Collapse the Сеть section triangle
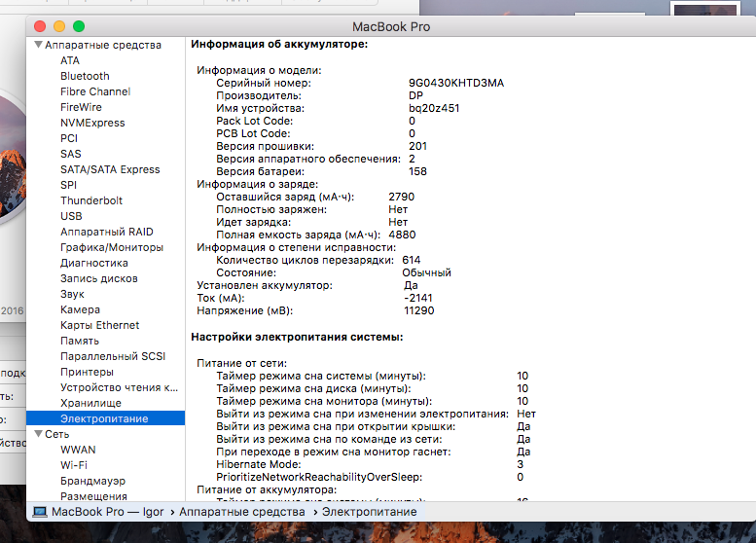The image size is (756, 543). 38,434
